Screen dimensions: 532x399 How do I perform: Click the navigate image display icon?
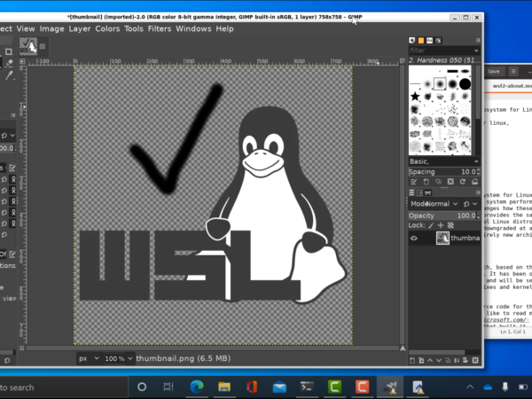coord(403,348)
